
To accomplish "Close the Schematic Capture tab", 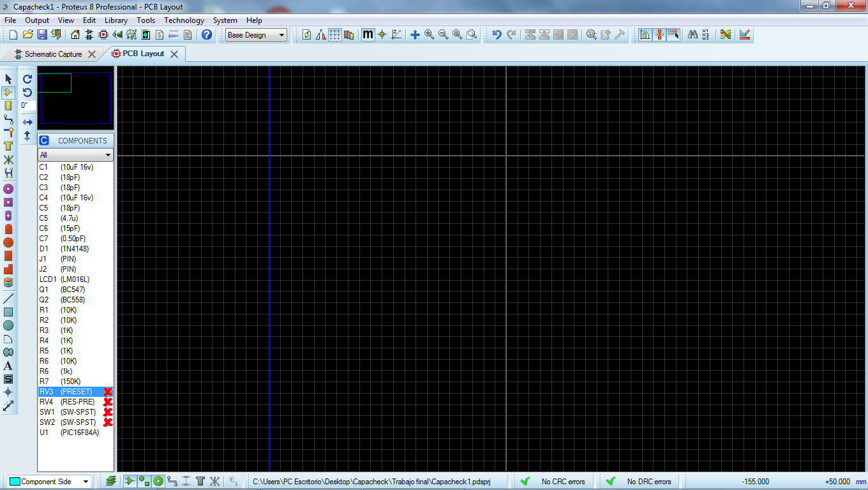I will pyautogui.click(x=91, y=54).
